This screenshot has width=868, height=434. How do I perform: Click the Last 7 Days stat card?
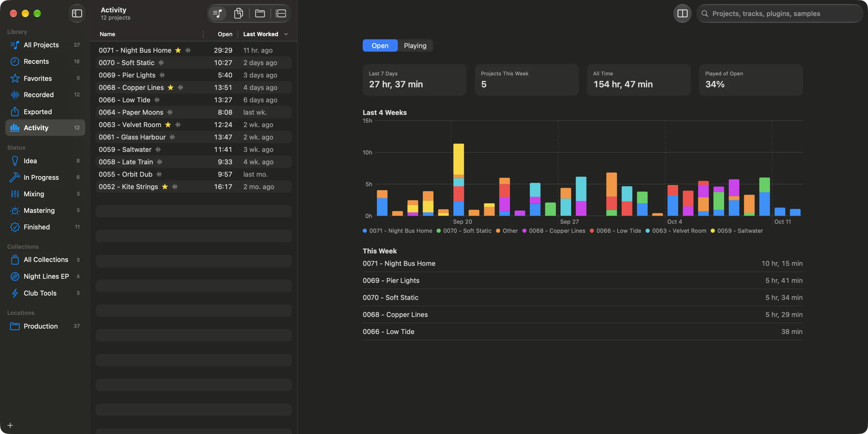pos(414,80)
